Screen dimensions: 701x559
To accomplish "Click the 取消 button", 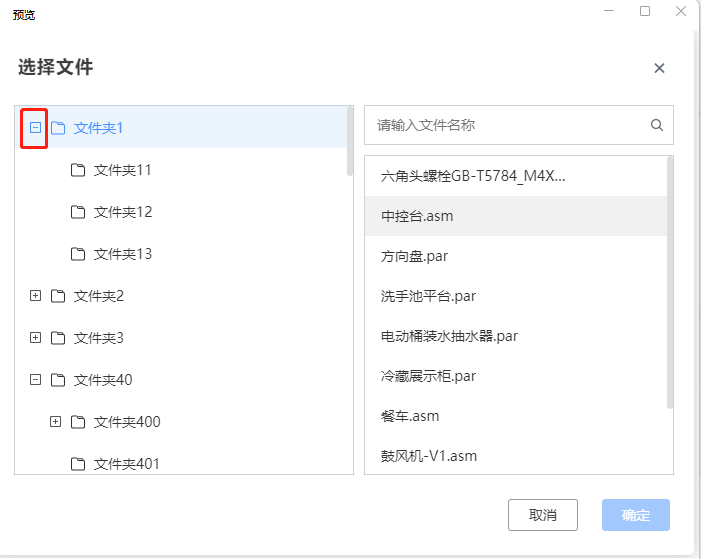I will [543, 515].
